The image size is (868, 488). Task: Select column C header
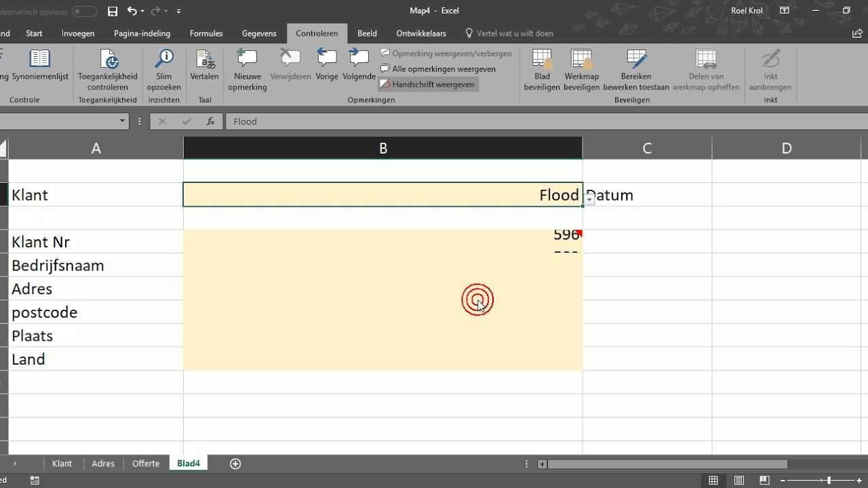(647, 148)
